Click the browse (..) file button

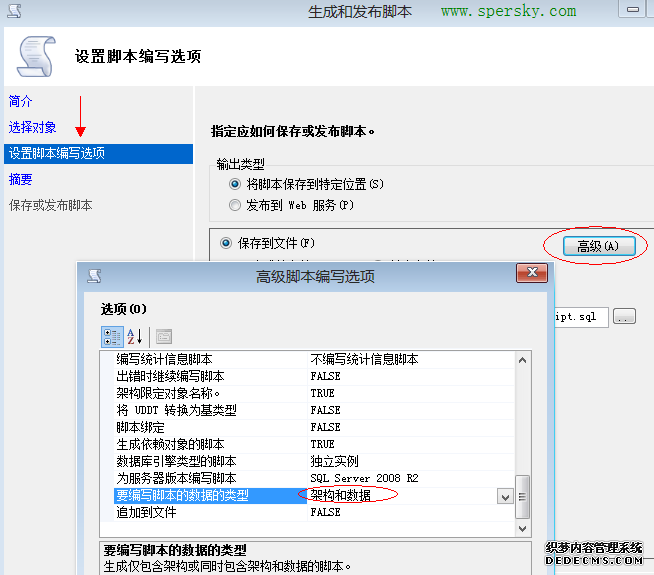tap(625, 317)
